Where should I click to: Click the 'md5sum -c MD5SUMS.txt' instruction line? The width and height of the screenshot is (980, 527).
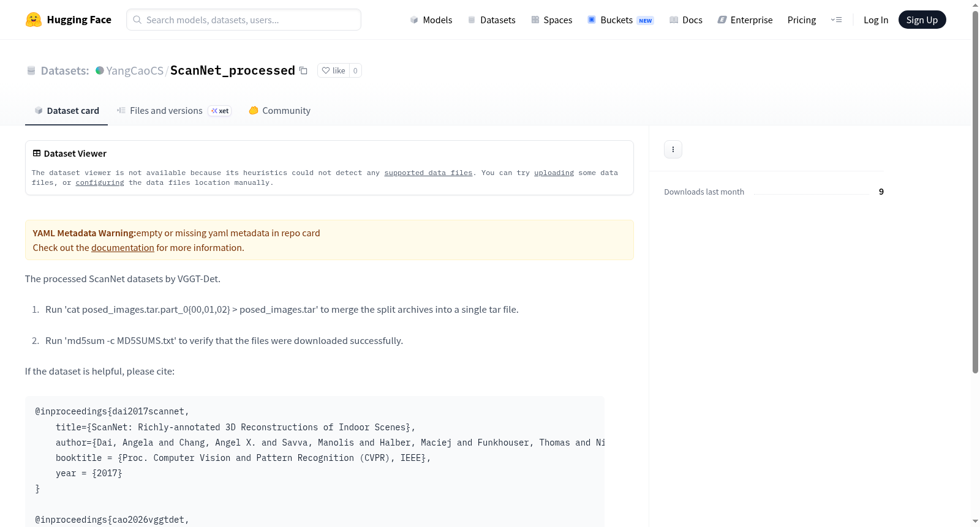(x=224, y=341)
